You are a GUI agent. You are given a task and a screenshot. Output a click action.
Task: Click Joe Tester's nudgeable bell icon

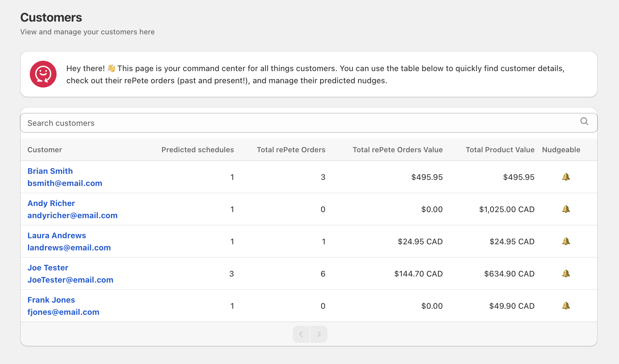(566, 273)
